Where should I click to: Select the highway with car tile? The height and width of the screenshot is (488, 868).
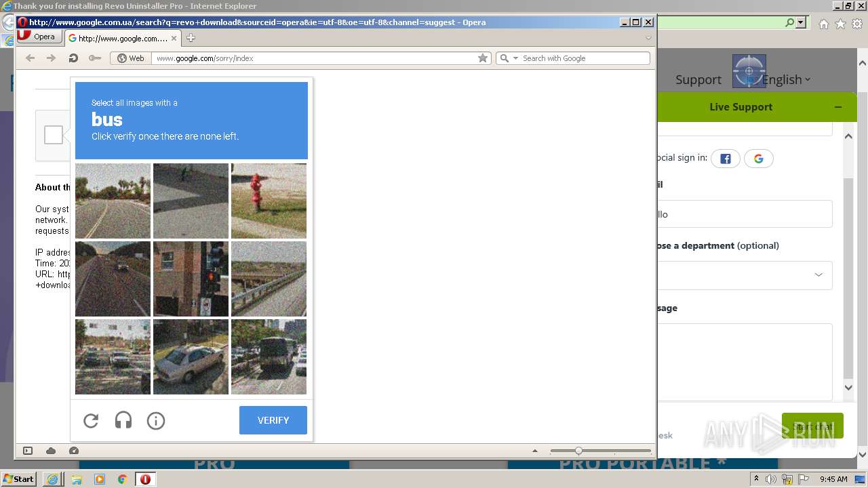click(113, 279)
